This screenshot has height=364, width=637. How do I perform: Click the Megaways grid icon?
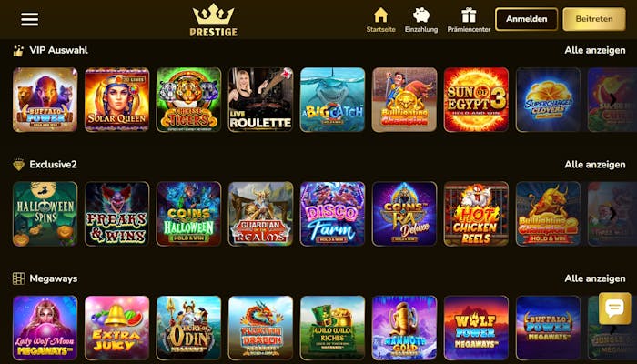(19, 278)
